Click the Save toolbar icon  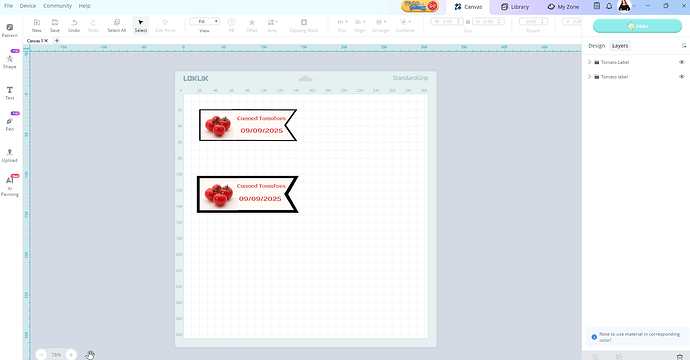coord(55,26)
